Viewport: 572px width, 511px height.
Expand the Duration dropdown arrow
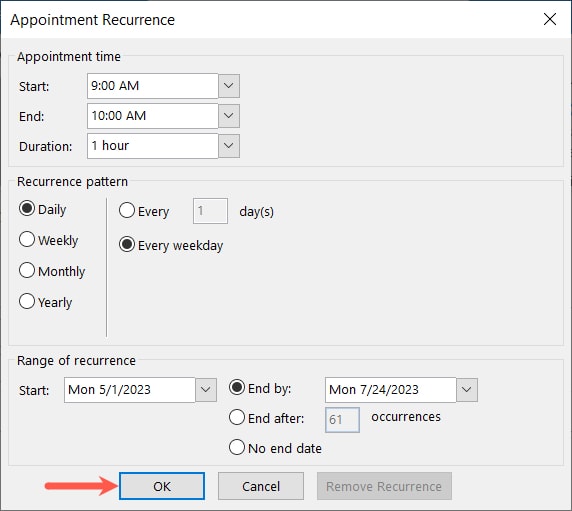click(x=229, y=146)
